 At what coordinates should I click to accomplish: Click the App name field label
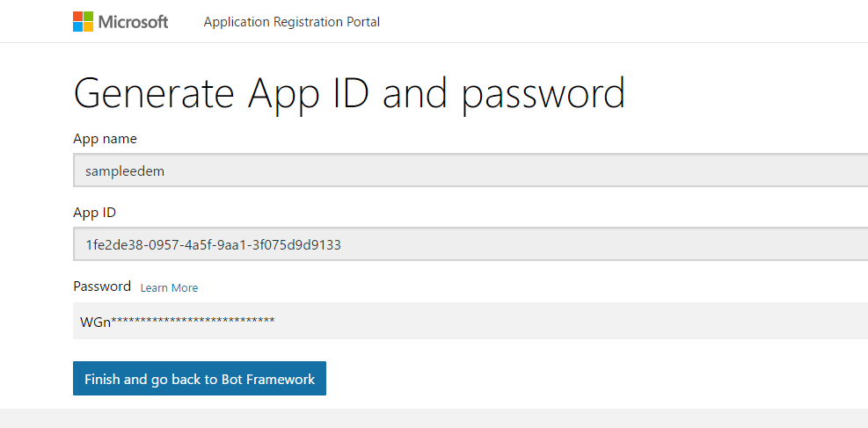point(105,139)
